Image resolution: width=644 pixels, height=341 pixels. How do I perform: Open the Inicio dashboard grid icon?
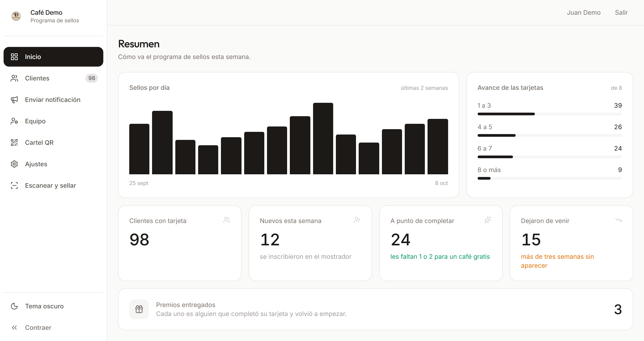14,57
